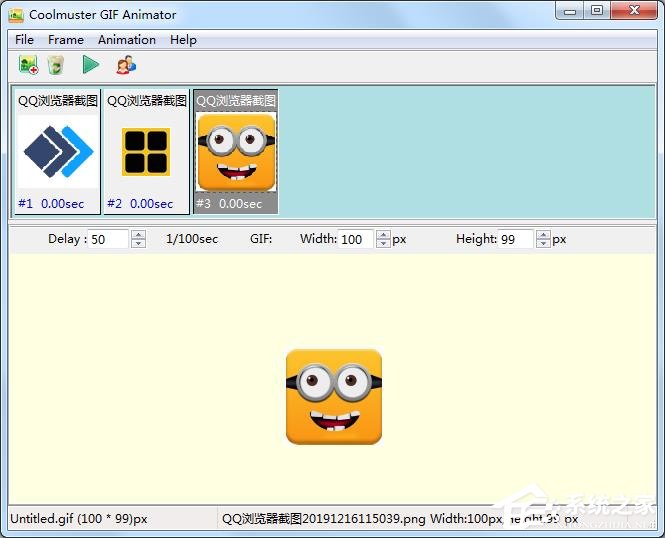Click the Coolmuster app icon in title bar
665x538 pixels.
(16, 14)
